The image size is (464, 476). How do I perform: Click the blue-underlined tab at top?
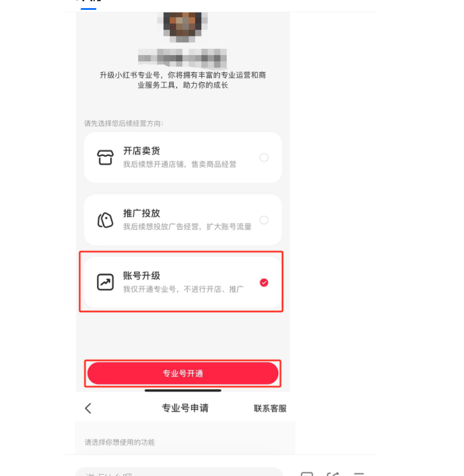click(x=89, y=4)
